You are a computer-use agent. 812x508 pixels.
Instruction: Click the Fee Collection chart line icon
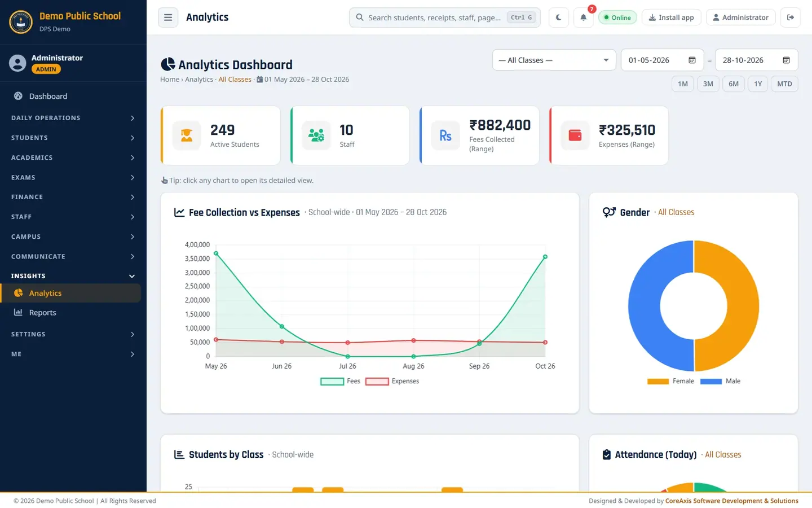click(x=179, y=212)
